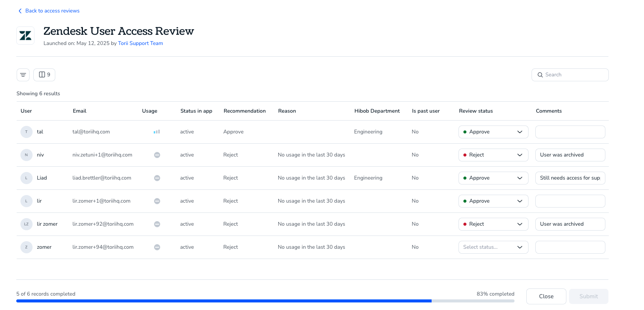Sort by Hibob Department header
Image resolution: width=644 pixels, height=310 pixels.
point(377,111)
